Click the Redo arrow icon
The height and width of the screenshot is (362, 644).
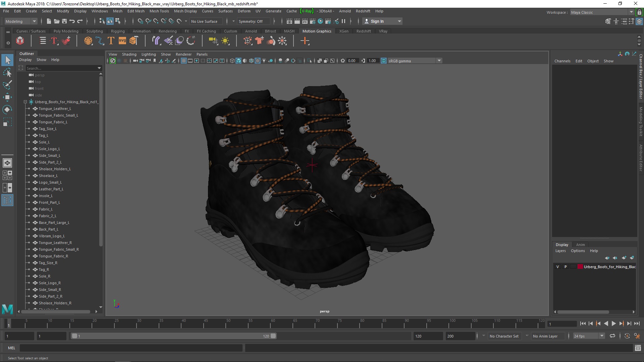tap(80, 21)
